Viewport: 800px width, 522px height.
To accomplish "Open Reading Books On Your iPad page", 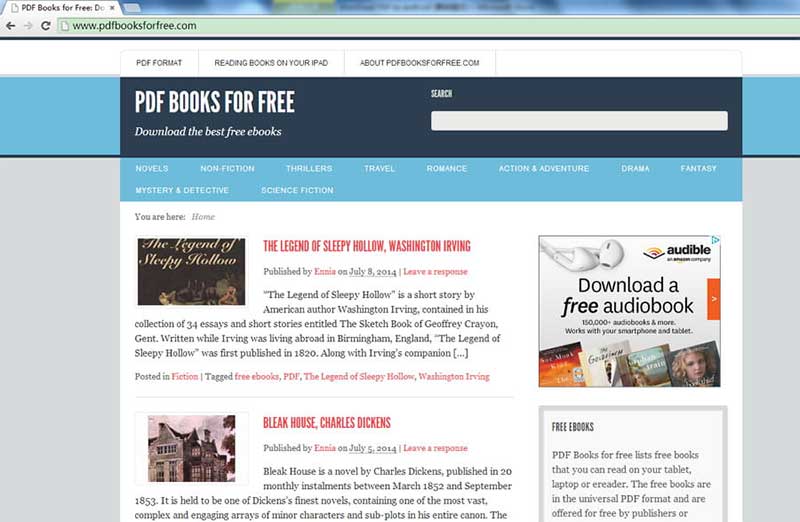I will (271, 63).
